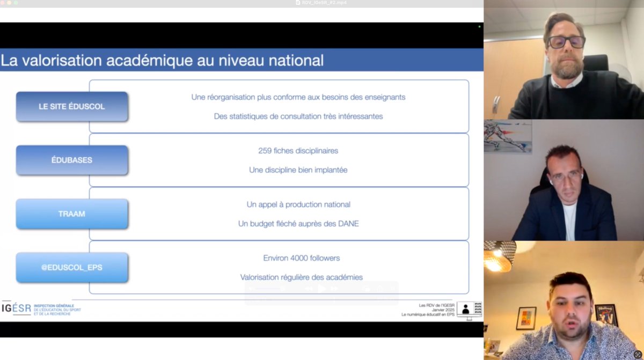Click the TRAAM box on the slide
The height and width of the screenshot is (360, 644).
[72, 214]
